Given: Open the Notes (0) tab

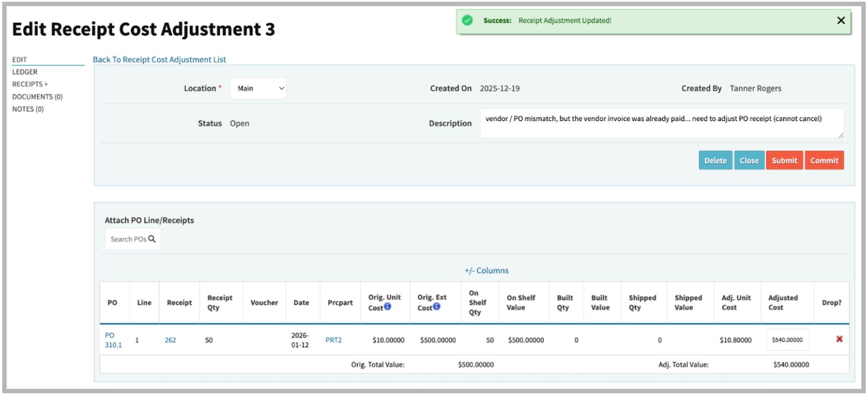Looking at the screenshot, I should pyautogui.click(x=28, y=109).
